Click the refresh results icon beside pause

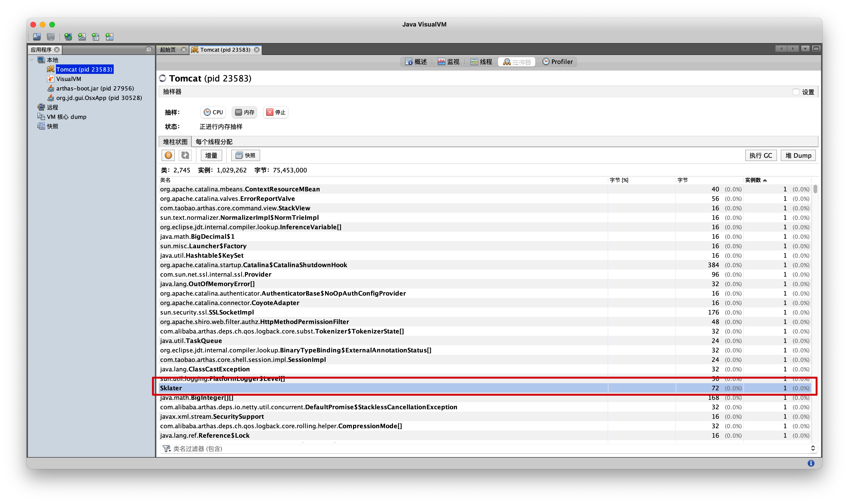click(185, 155)
